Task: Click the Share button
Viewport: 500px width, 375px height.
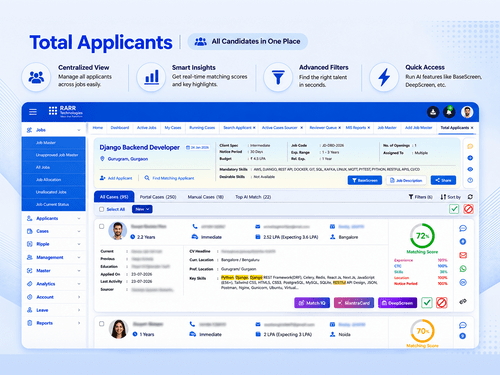Action: click(443, 180)
